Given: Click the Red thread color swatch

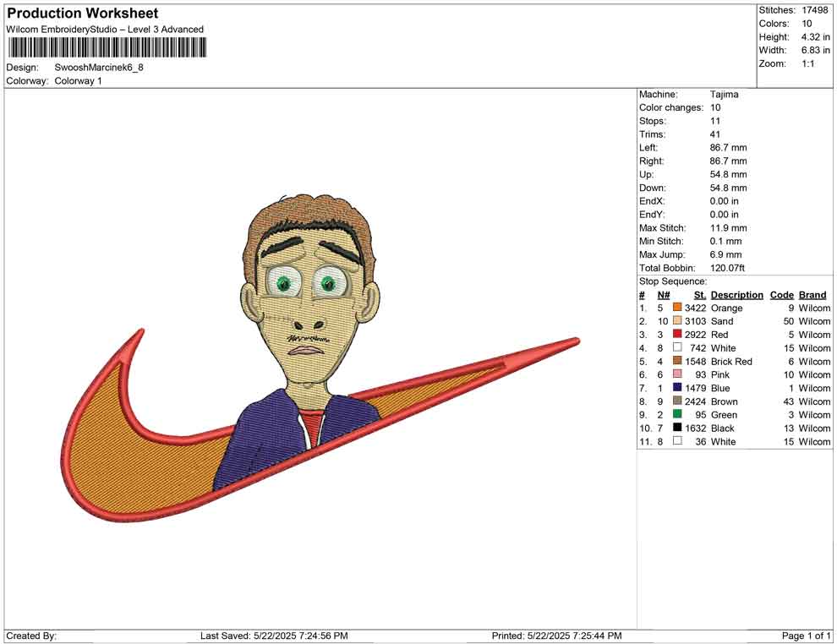Looking at the screenshot, I should tap(677, 334).
